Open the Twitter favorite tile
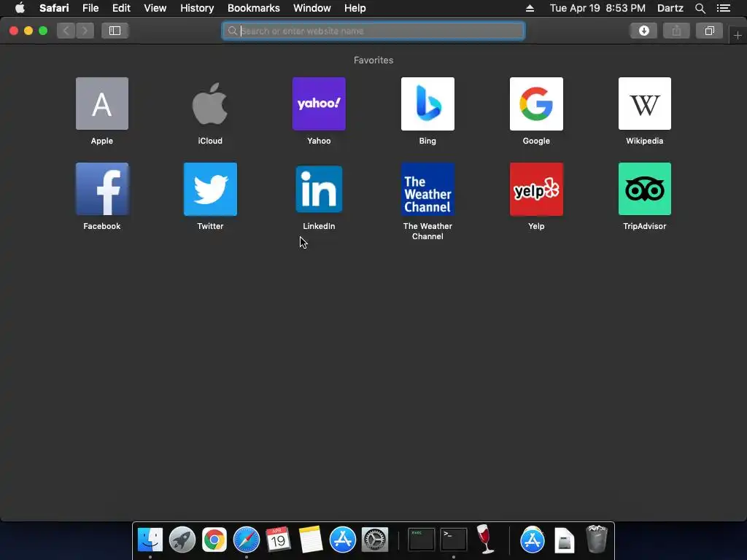 tap(210, 189)
